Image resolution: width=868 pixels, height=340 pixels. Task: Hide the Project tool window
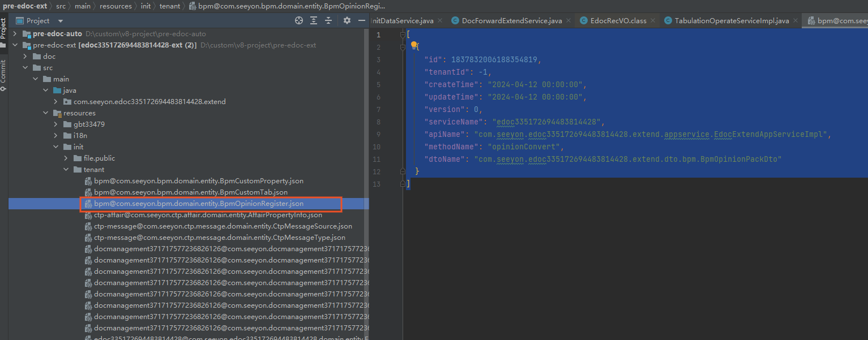click(x=362, y=20)
